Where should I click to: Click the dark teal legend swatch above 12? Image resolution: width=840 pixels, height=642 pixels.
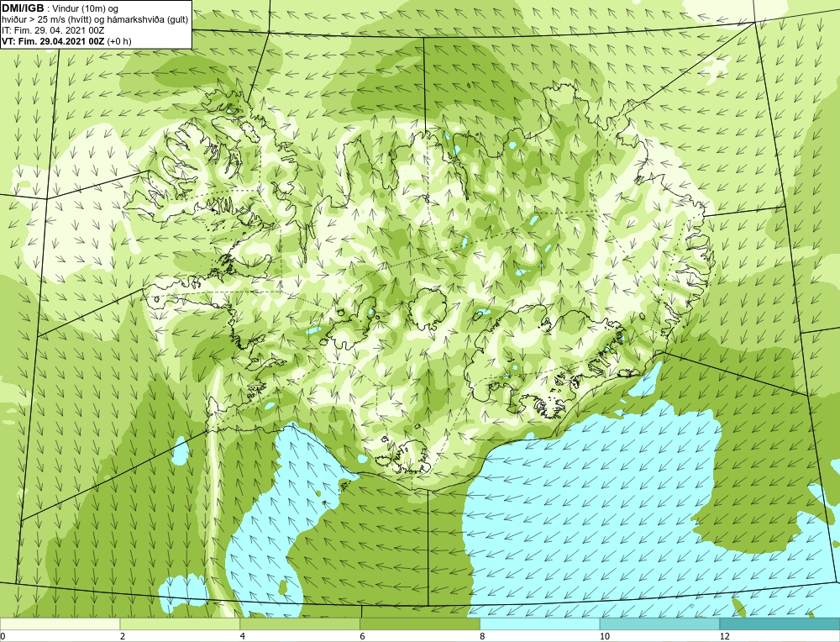780,624
